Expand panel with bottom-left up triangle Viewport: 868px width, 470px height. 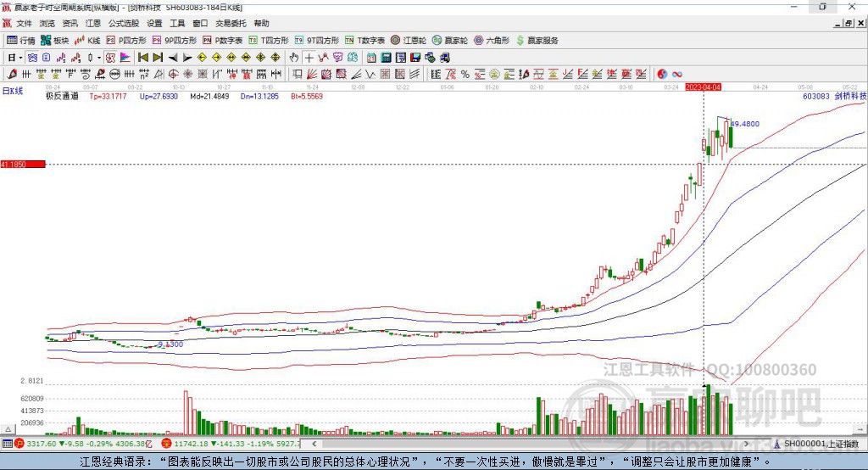click(8, 429)
